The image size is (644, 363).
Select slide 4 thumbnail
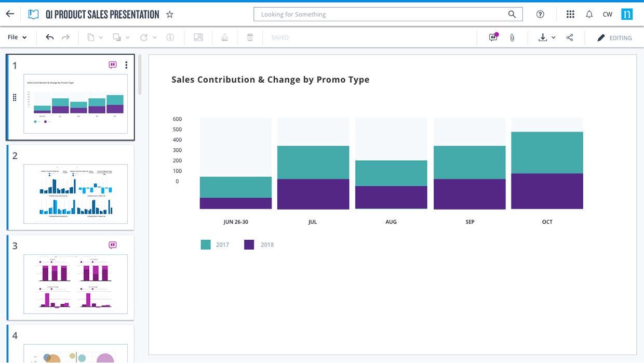(x=75, y=353)
